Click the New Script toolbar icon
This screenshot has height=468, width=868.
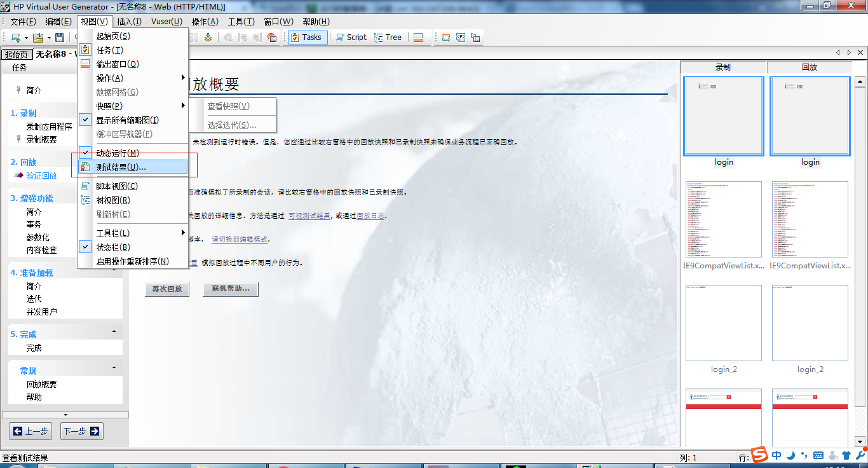pyautogui.click(x=15, y=38)
